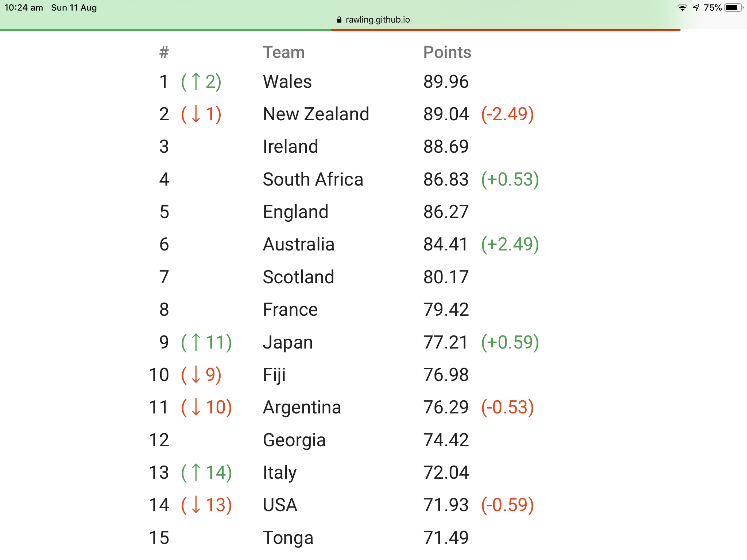747x560 pixels.
Task: Tap the rawling.github.io address bar
Action: [373, 20]
